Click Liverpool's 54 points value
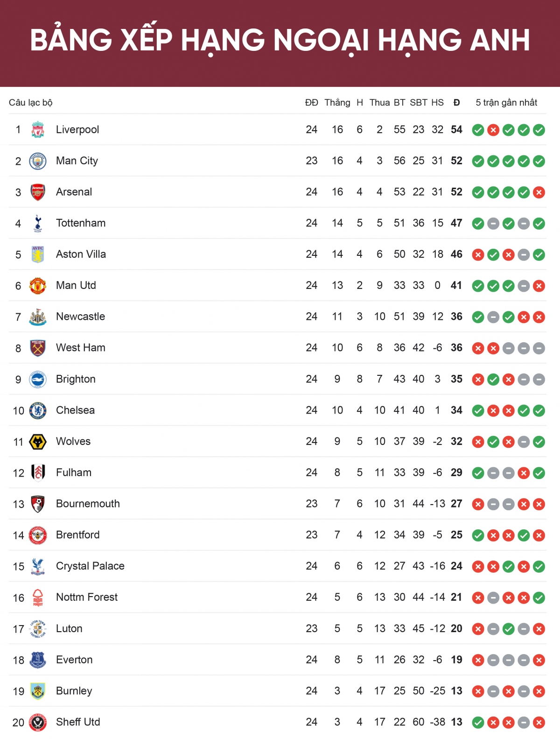560x739 pixels. pos(456,130)
